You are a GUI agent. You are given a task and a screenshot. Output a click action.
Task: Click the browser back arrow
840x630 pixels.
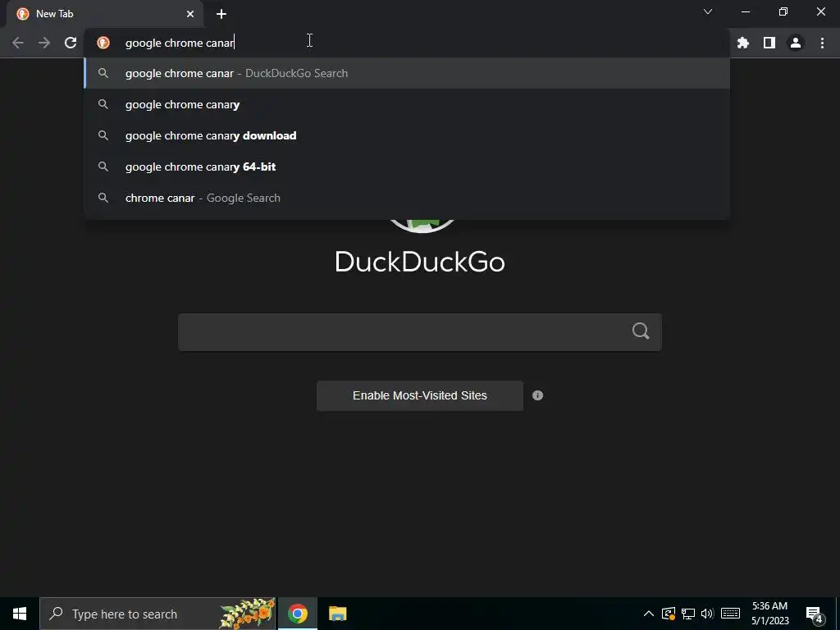point(18,43)
